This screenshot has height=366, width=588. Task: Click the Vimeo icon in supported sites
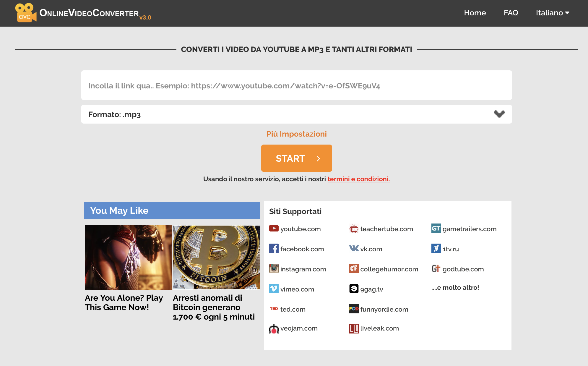coord(274,289)
